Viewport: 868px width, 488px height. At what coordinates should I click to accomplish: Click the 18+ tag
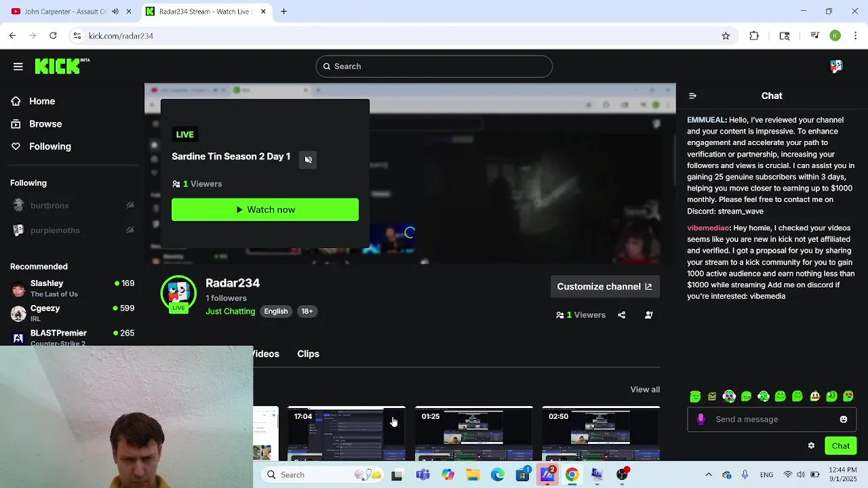(307, 311)
